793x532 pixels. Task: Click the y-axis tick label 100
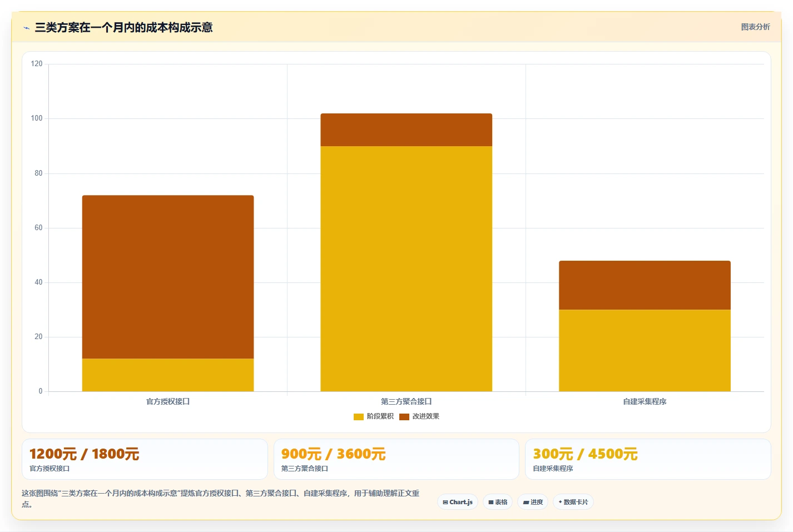pos(37,118)
